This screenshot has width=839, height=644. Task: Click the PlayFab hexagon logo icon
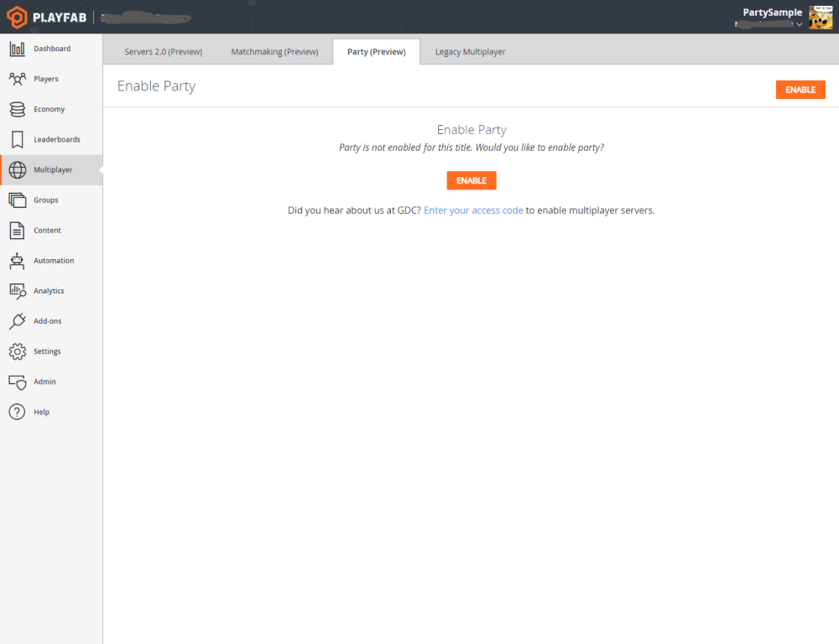(x=17, y=17)
